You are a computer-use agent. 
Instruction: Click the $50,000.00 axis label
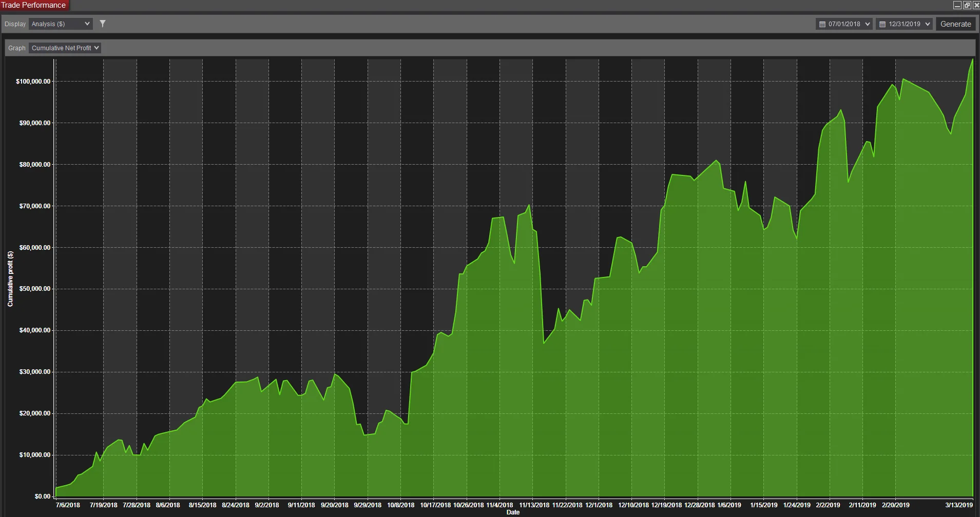point(35,289)
